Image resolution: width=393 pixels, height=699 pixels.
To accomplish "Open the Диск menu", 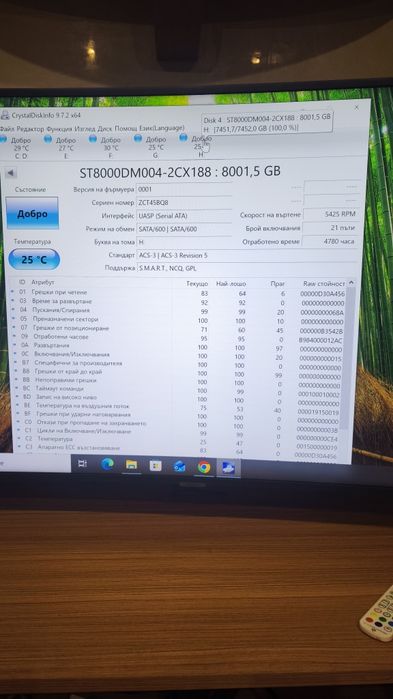I will click(x=105, y=128).
